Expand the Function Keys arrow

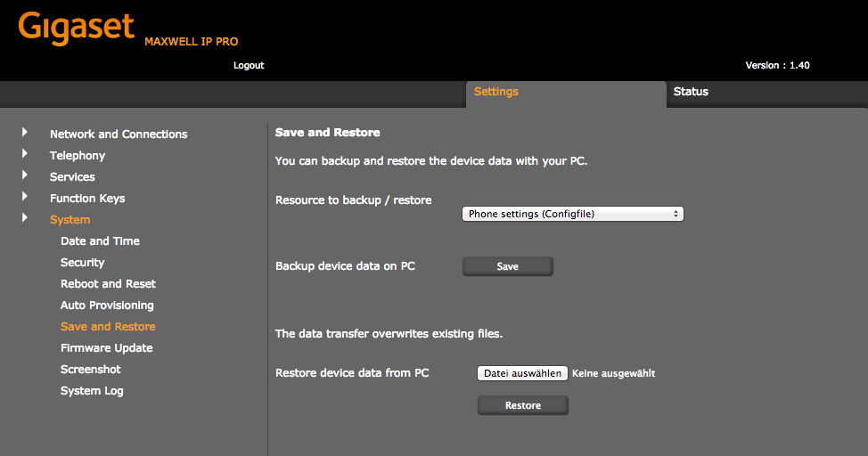[x=24, y=197]
